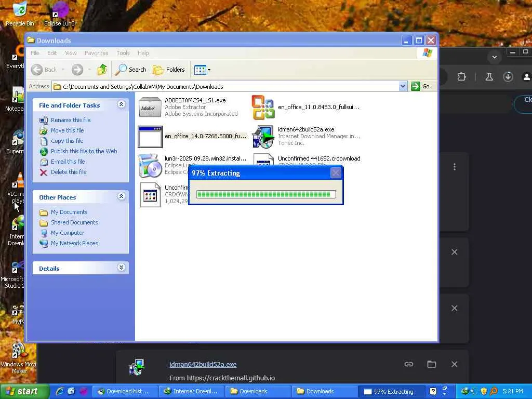Viewport: 532px width, 399px height.
Task: Collapse the File and Folder Tasks panel
Action: [121, 104]
